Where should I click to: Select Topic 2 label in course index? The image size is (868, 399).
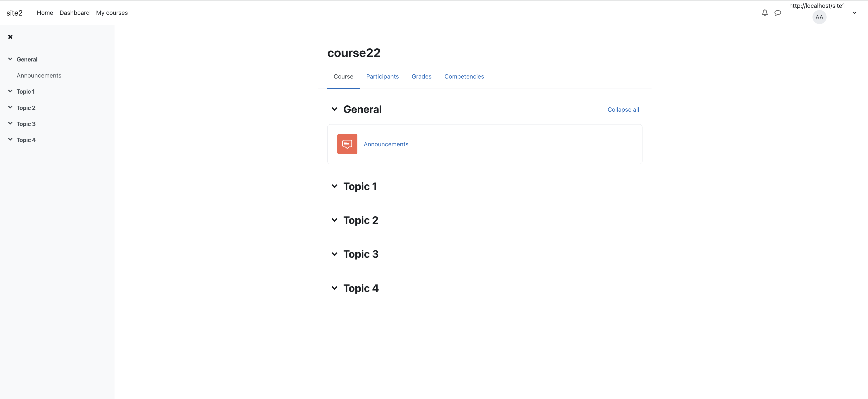pyautogui.click(x=26, y=108)
